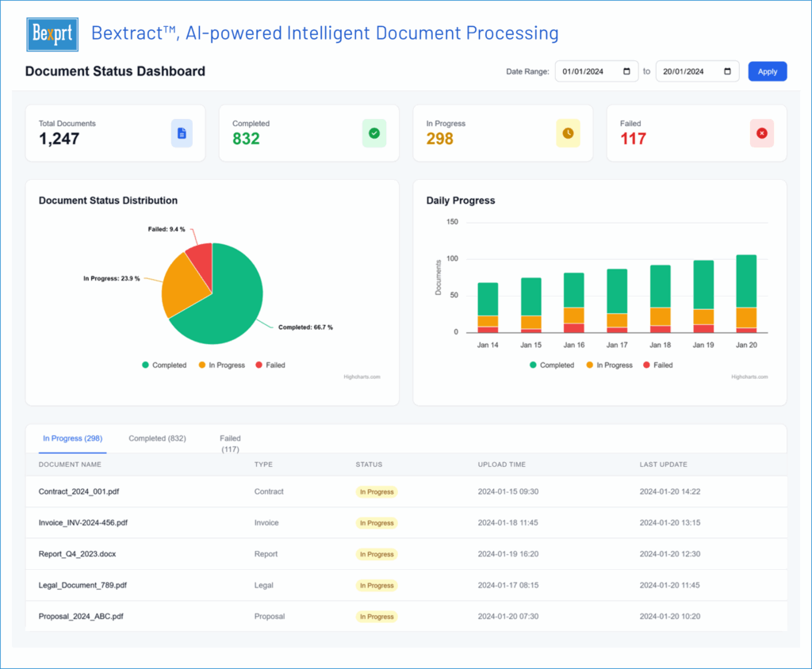Click the green Completed checkmark icon
Screen dimensions: 812x669
point(374,133)
